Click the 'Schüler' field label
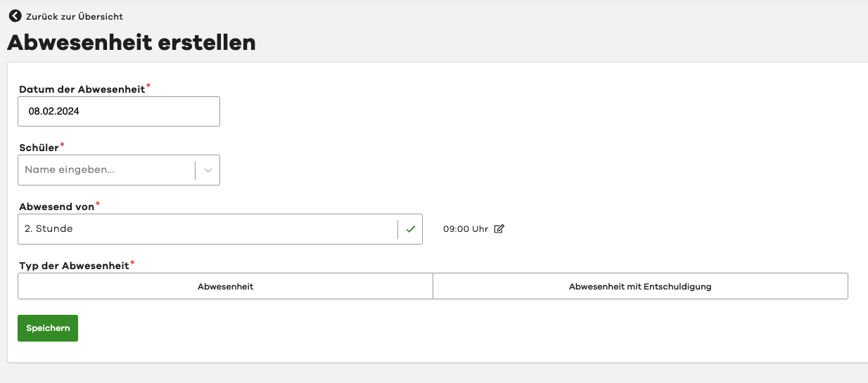The width and height of the screenshot is (868, 383). [39, 148]
